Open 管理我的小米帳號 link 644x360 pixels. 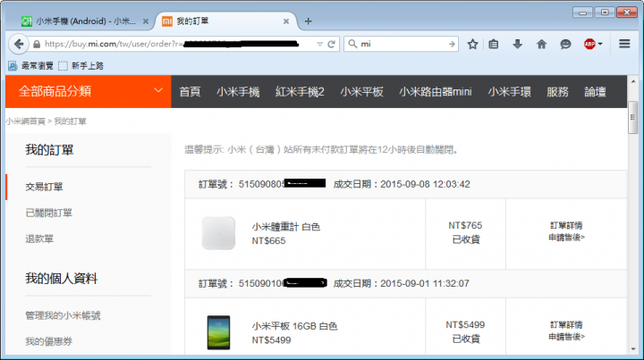(x=63, y=315)
